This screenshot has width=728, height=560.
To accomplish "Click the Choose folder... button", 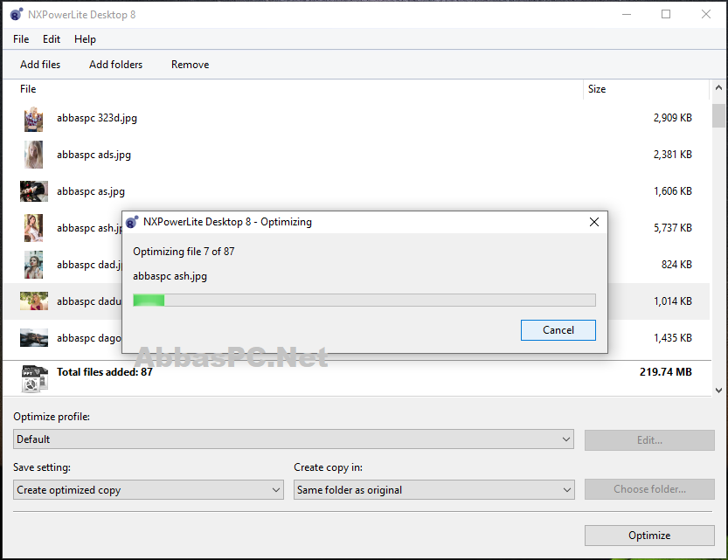I will [649, 489].
